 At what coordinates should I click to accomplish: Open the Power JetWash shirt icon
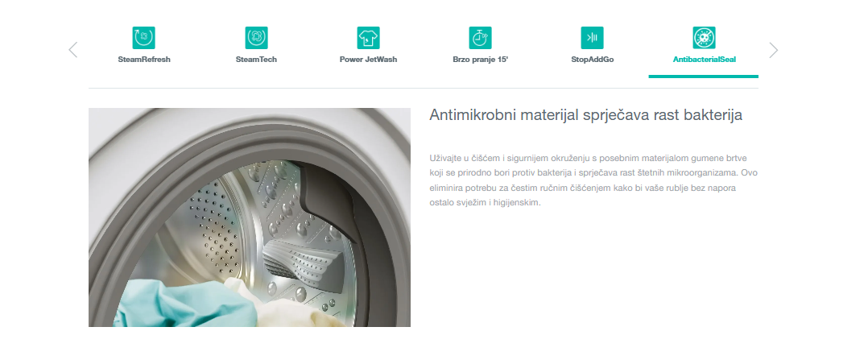368,38
